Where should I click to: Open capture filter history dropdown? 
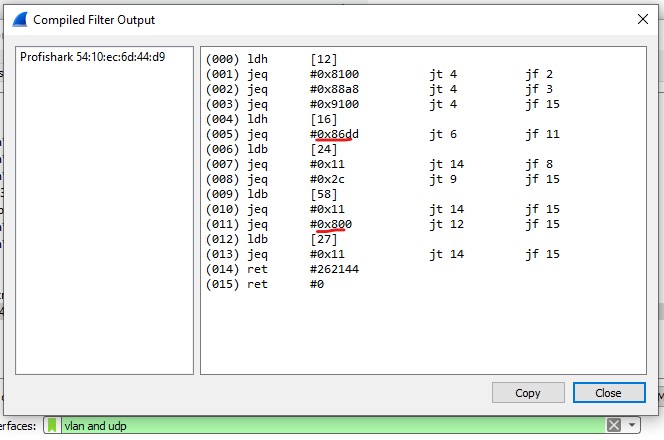pyautogui.click(x=632, y=425)
